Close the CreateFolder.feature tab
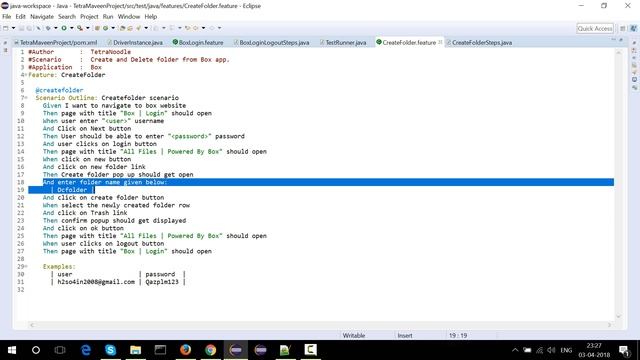This screenshot has width=640, height=360. pyautogui.click(x=440, y=42)
